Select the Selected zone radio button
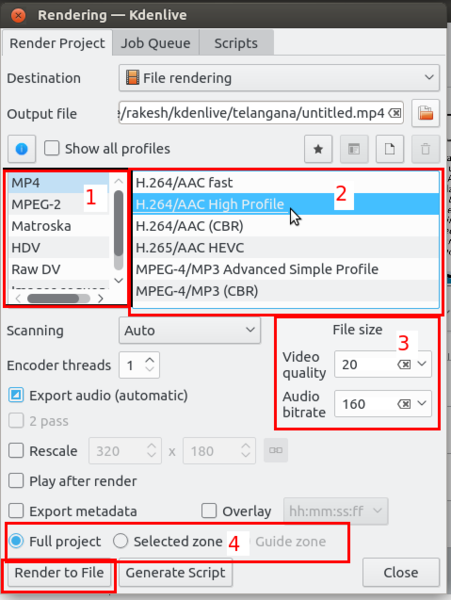This screenshot has height=600, width=451. (120, 541)
